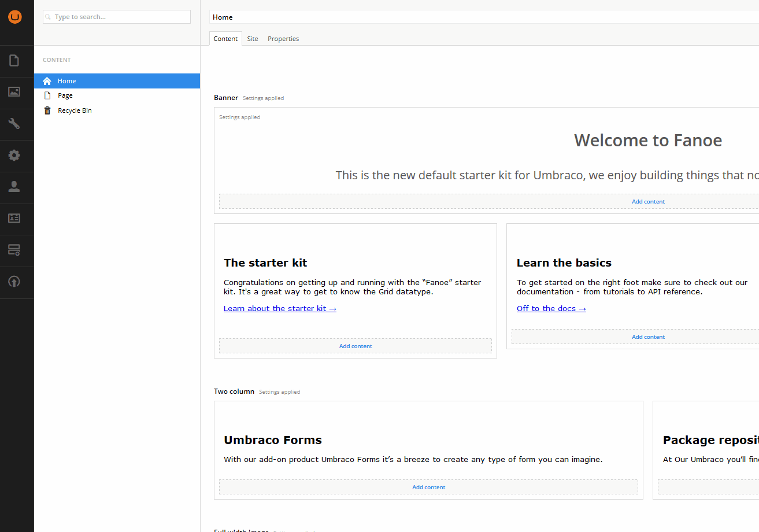
Task: Open the Content section icon
Action: pyautogui.click(x=14, y=60)
